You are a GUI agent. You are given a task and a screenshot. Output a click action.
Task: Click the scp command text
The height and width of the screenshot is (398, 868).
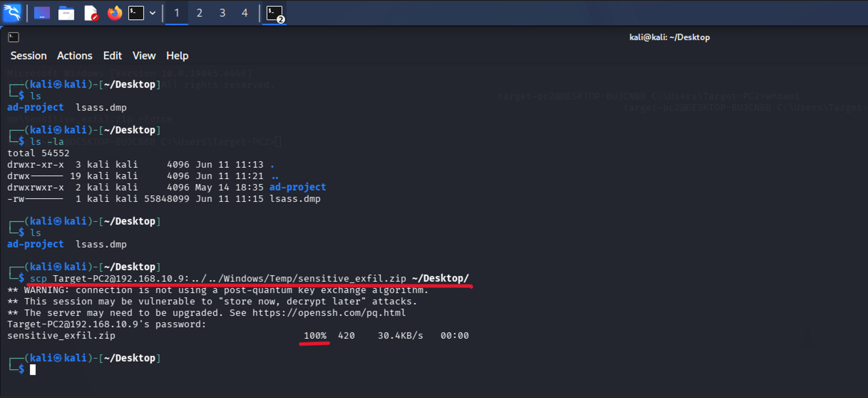click(x=249, y=278)
